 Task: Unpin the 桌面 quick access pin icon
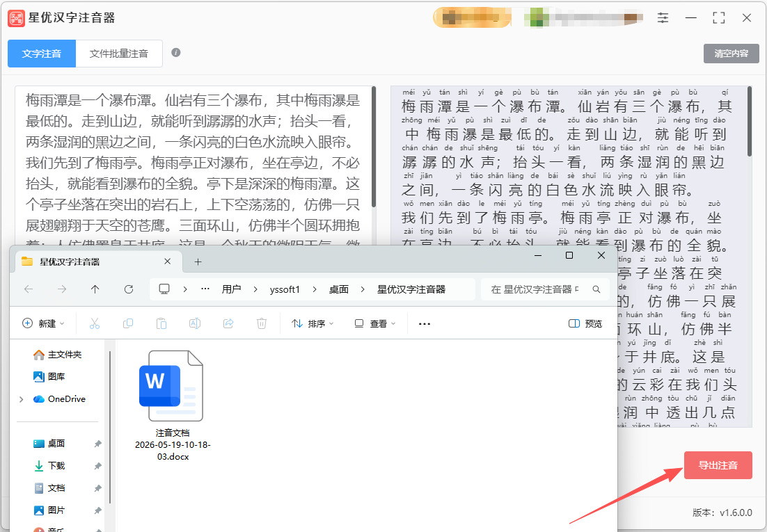tap(97, 444)
